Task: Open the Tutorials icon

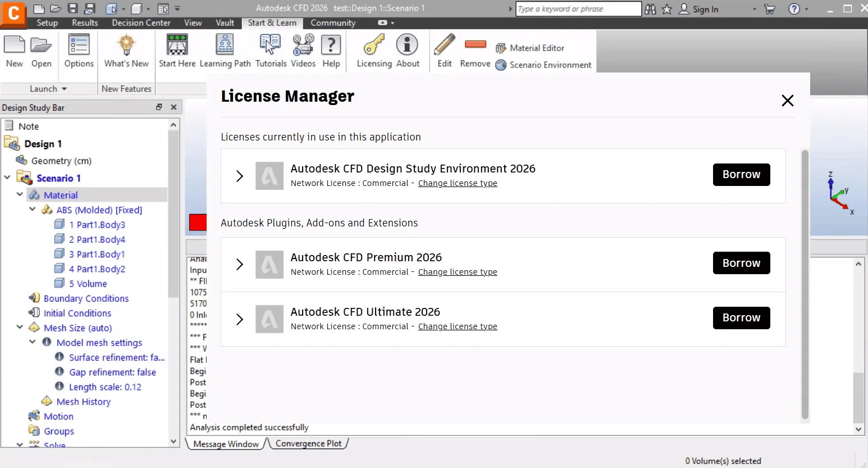Action: (271, 45)
